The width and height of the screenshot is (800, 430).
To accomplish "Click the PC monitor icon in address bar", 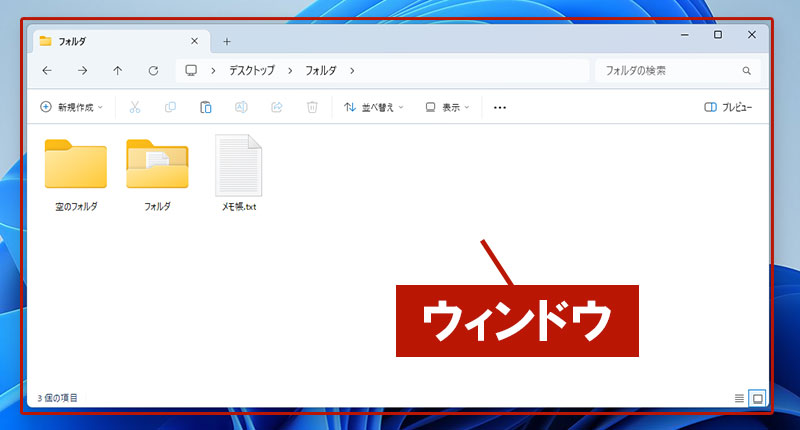I will [x=191, y=70].
